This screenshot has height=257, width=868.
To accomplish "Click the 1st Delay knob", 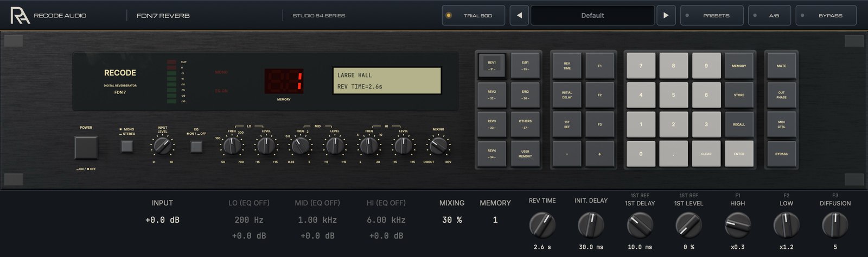I will pyautogui.click(x=640, y=225).
